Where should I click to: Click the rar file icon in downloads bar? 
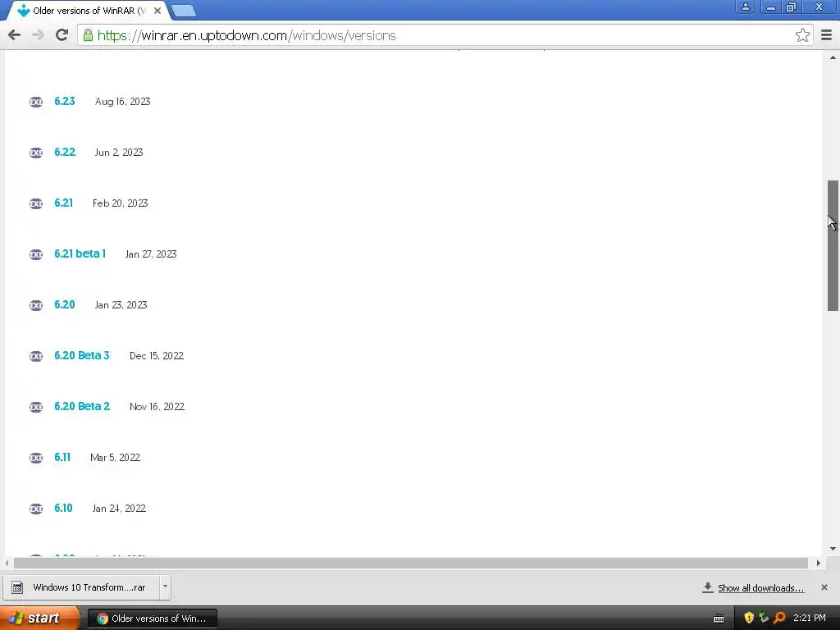pyautogui.click(x=17, y=587)
